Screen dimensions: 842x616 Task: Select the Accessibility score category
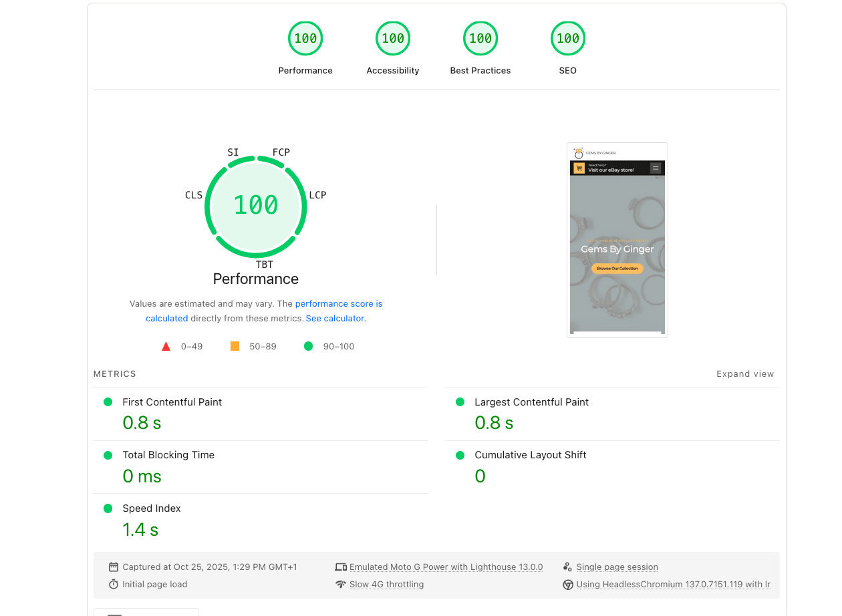[x=393, y=38]
